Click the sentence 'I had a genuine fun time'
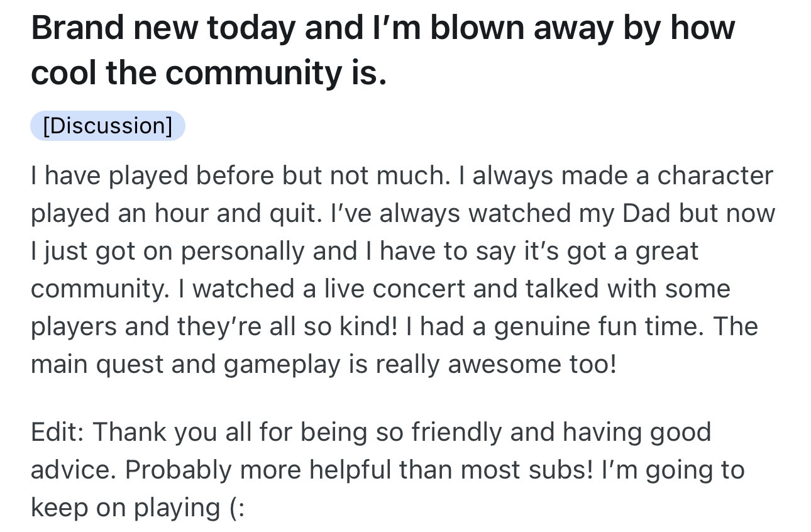Viewport: 811px width, 532px height. [561, 326]
